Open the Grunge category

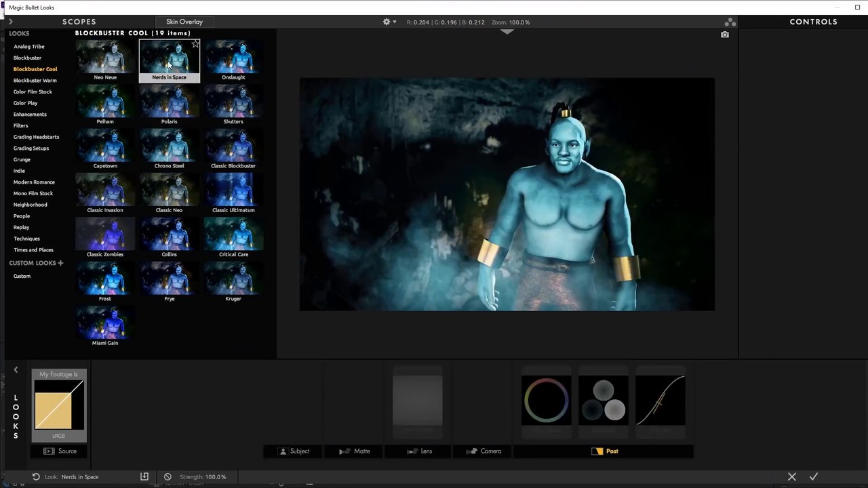click(x=22, y=159)
